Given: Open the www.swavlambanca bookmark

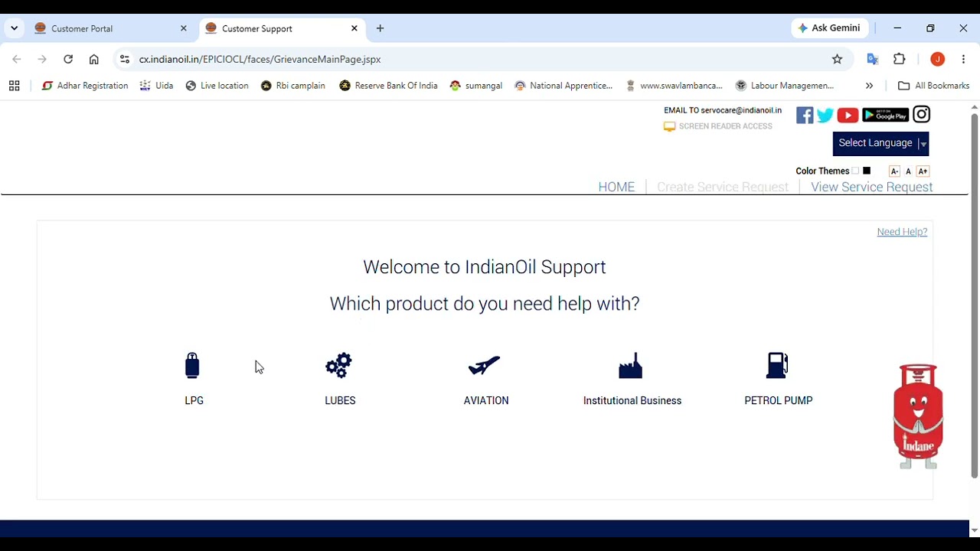Looking at the screenshot, I should click(x=674, y=86).
